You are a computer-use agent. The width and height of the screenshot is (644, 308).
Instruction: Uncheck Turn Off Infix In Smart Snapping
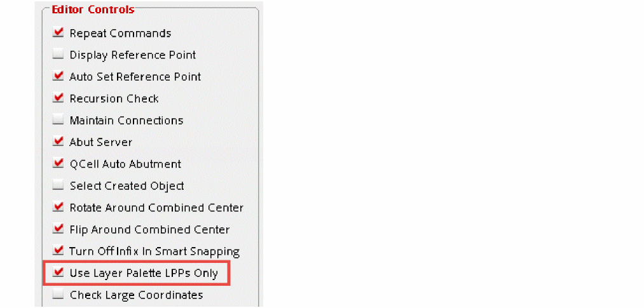pos(58,251)
